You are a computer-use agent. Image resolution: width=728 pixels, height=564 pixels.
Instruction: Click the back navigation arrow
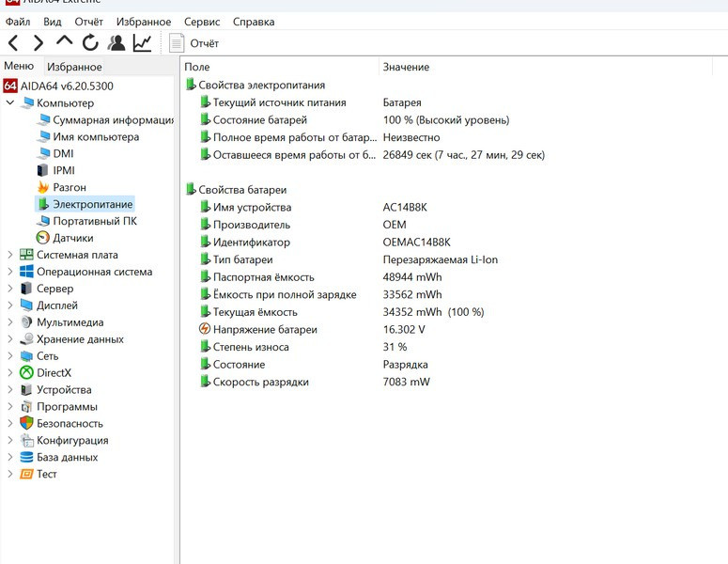click(x=13, y=42)
